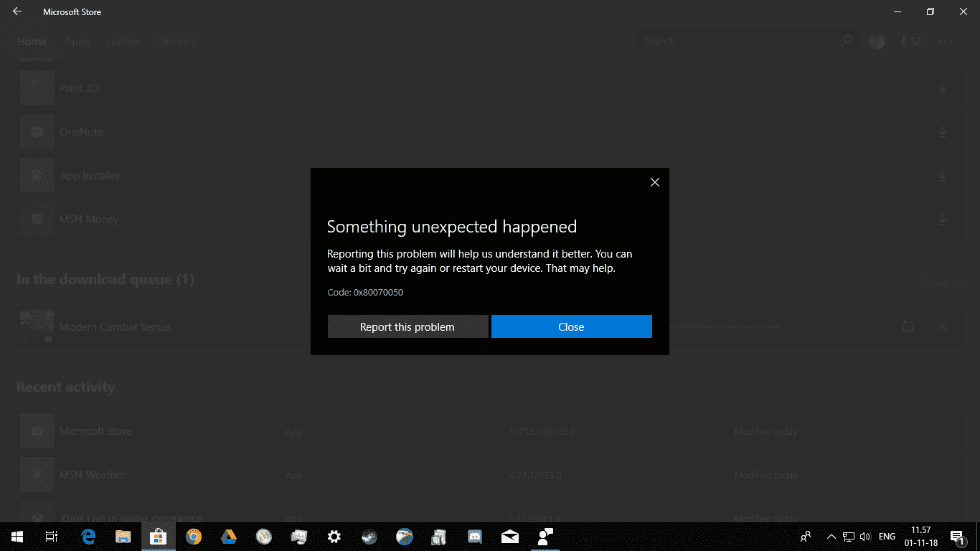Click the Microsoft Store taskbar icon

click(159, 537)
